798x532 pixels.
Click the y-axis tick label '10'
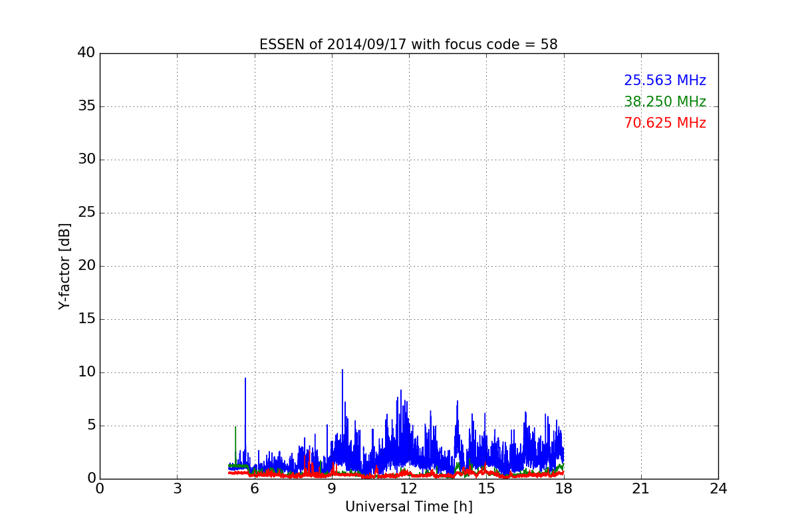click(86, 372)
